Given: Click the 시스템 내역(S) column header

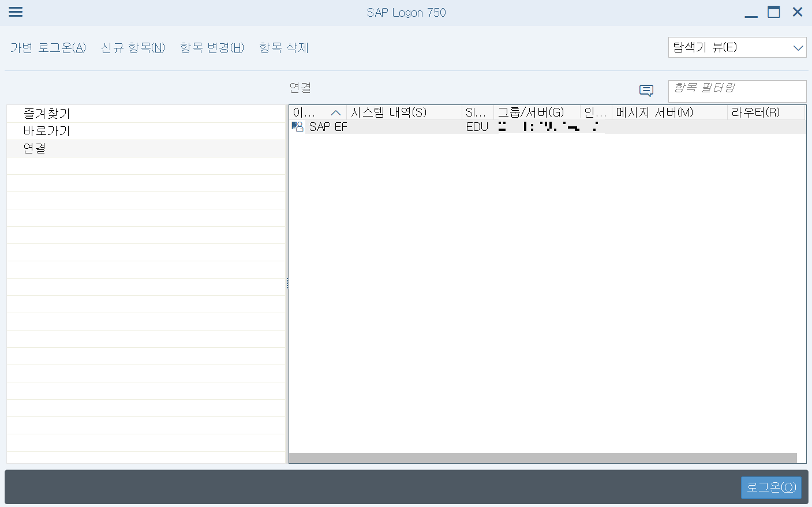Looking at the screenshot, I should tap(404, 112).
